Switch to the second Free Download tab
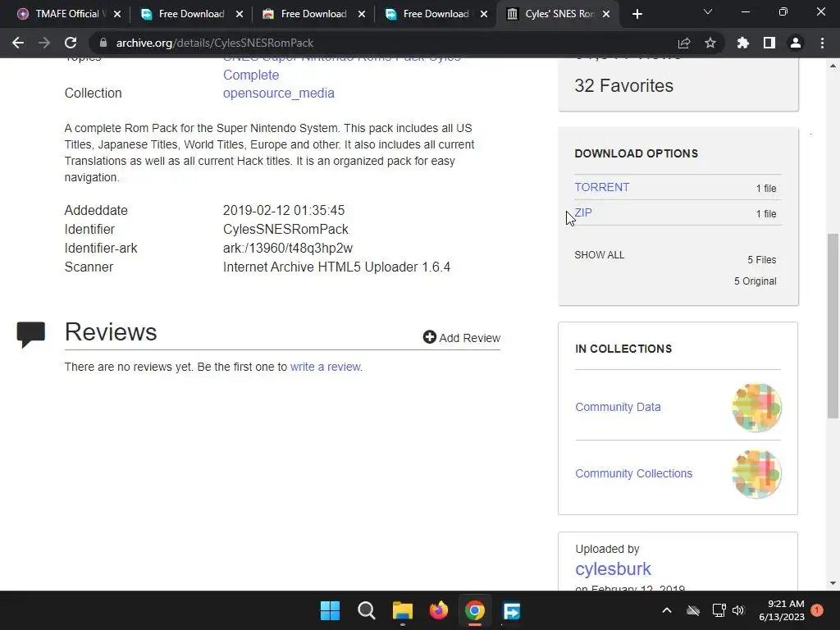840x630 pixels. coord(313,14)
